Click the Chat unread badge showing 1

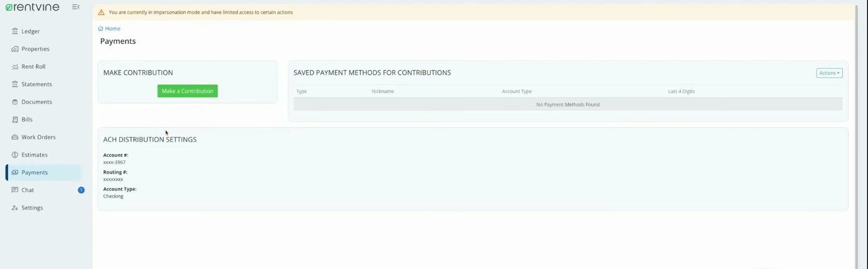(81, 190)
